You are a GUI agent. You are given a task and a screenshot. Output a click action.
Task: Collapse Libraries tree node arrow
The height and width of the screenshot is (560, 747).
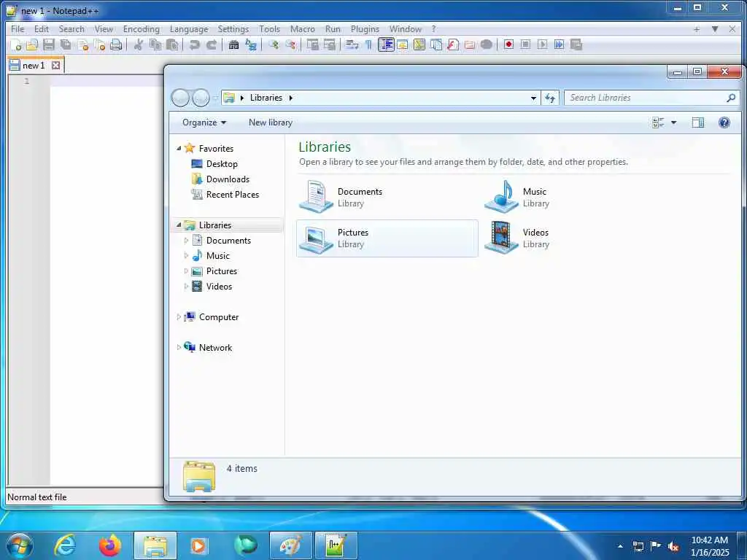coord(179,225)
